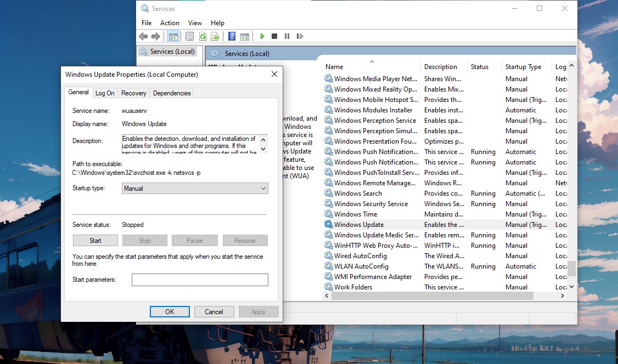Open the Action menu
618x364 pixels.
tap(170, 23)
